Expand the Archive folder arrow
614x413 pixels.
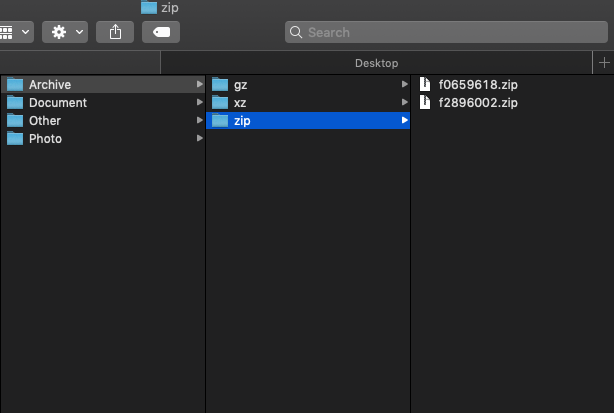point(200,84)
